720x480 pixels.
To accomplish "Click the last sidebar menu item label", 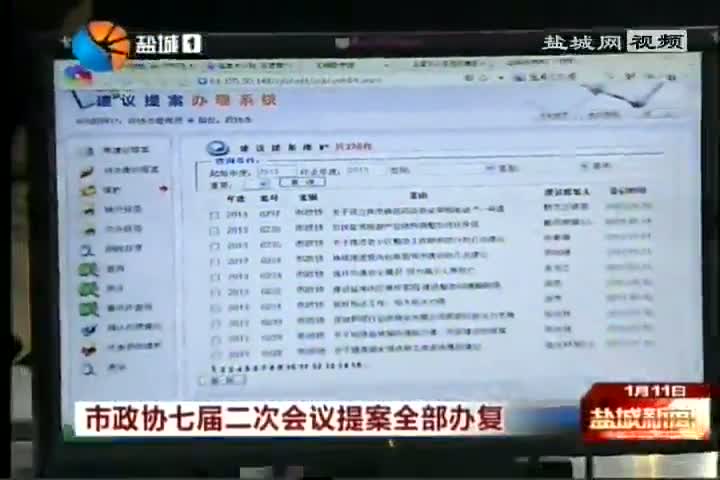I will click(x=116, y=368).
